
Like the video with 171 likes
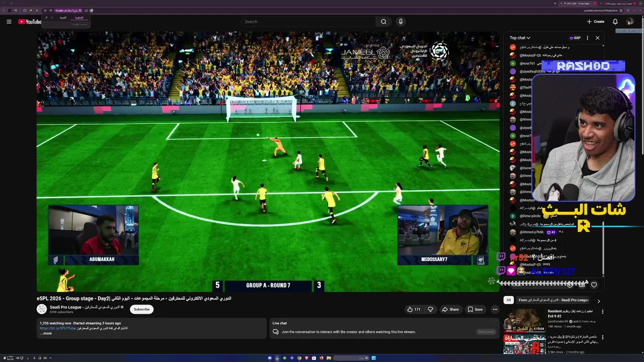(414, 309)
